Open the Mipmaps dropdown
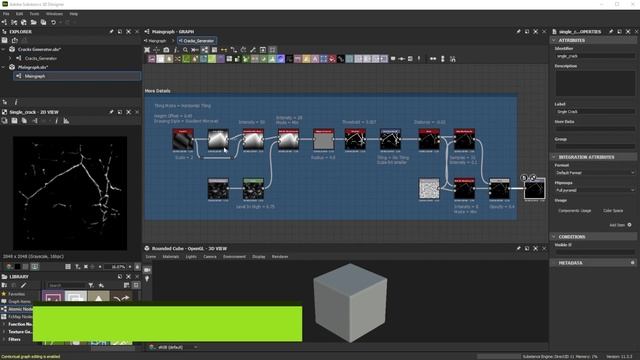This screenshot has height=360, width=640. (595, 190)
